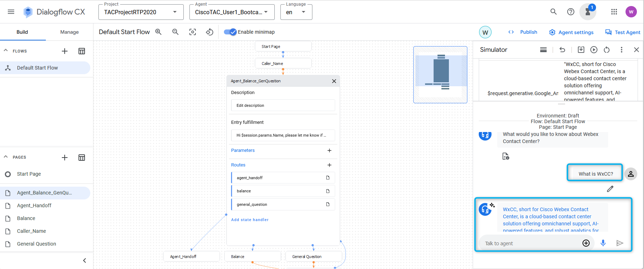Add a route with plus icon

tap(329, 165)
